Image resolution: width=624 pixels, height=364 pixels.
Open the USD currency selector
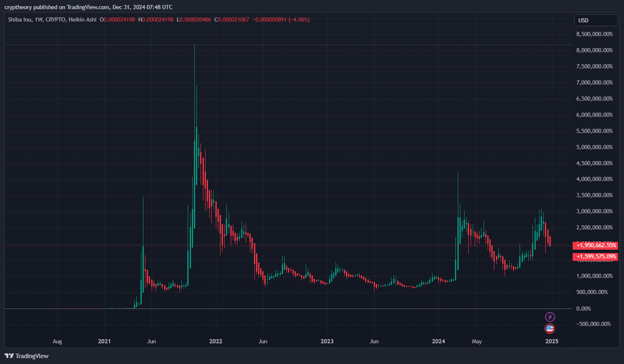[596, 20]
